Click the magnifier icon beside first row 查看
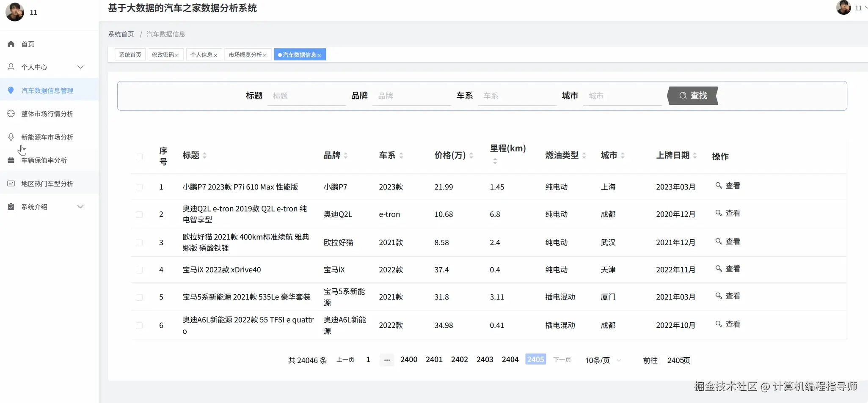Viewport: 868px width, 403px height. coord(718,185)
